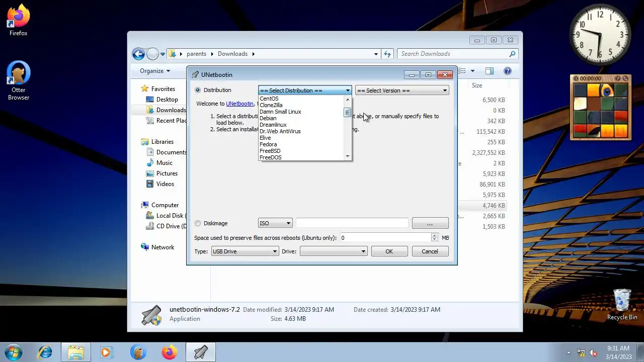Choose CentOS from distribution list
Viewport: 644px width, 362px height.
[301, 99]
